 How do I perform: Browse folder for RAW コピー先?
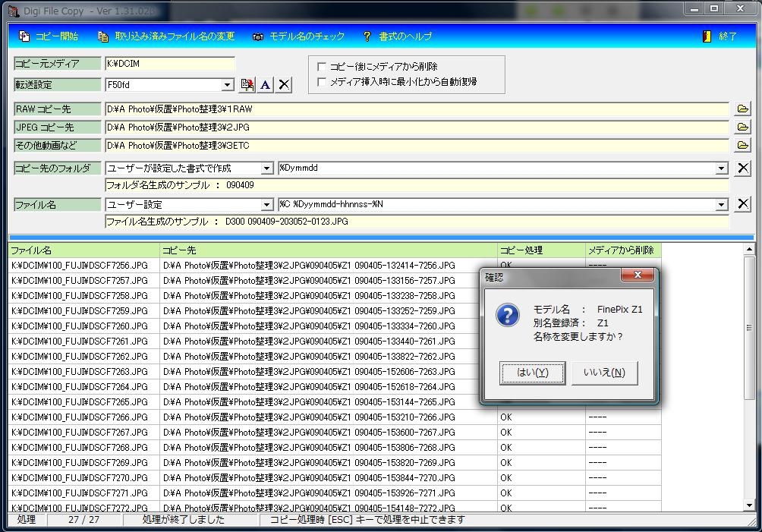(742, 109)
